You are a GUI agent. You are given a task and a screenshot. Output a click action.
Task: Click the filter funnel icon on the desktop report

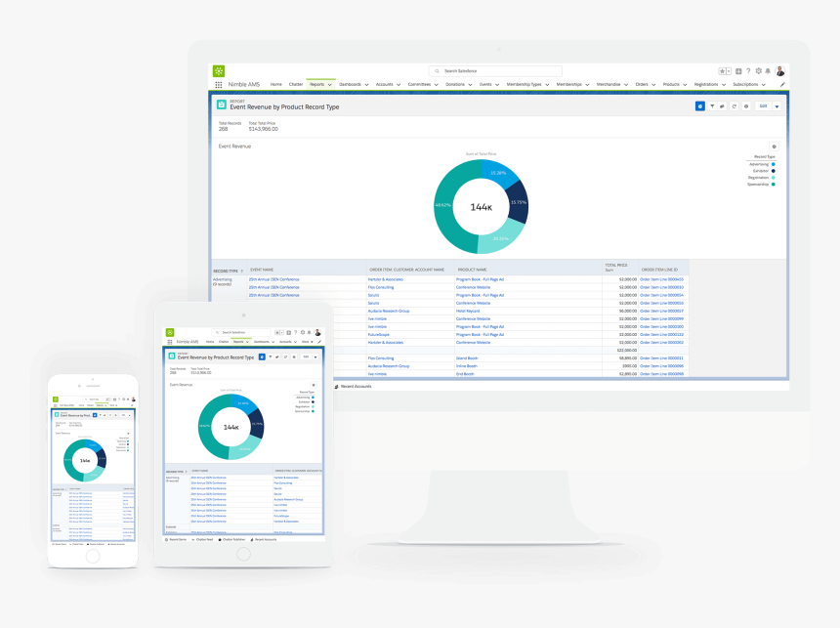pyautogui.click(x=712, y=106)
